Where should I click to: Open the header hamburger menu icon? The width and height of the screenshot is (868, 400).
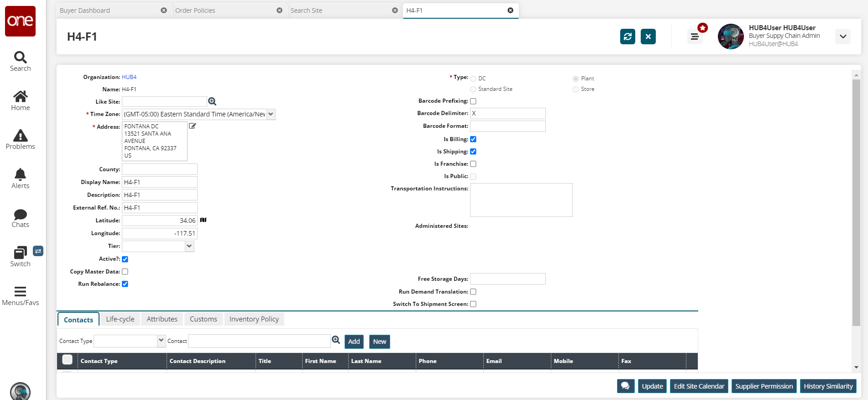[695, 37]
